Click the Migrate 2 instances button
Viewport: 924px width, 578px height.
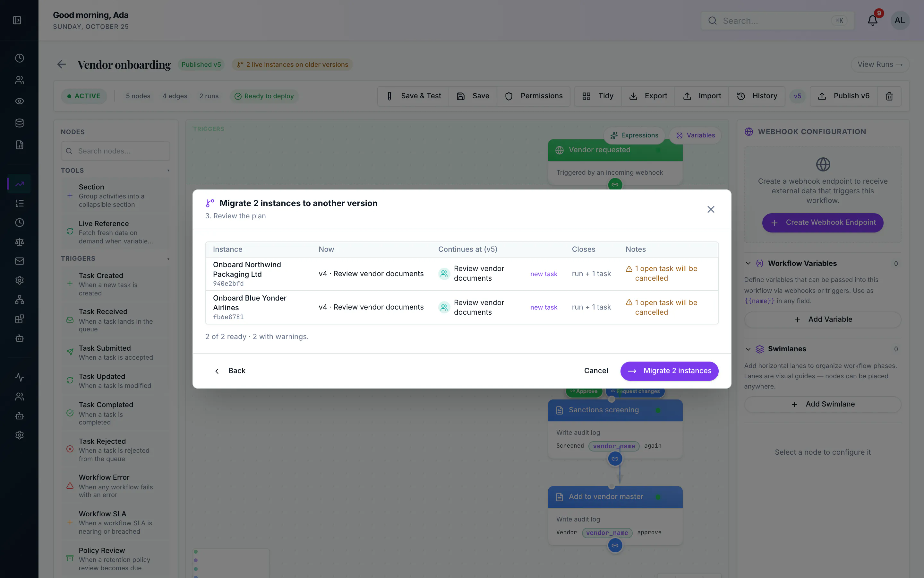[669, 371]
